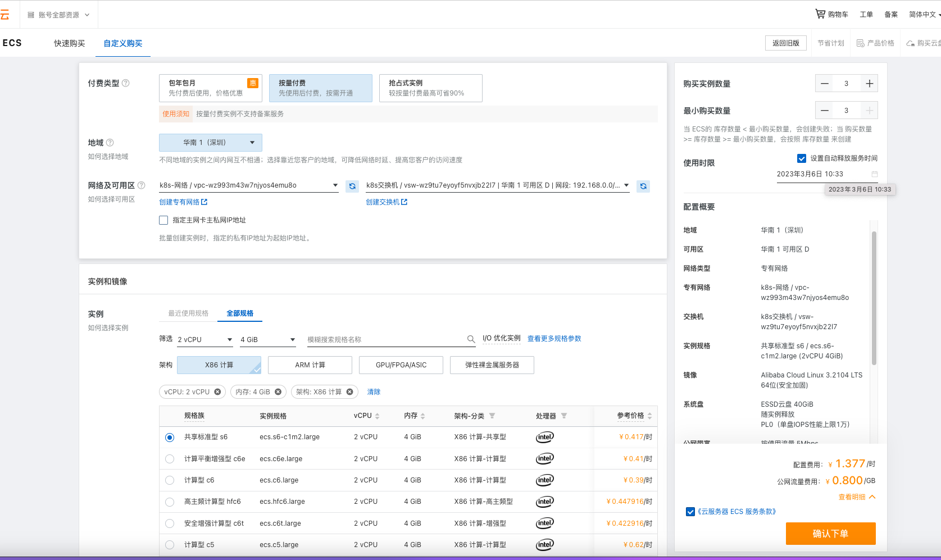Click help icon next to 地域
Image resolution: width=941 pixels, height=560 pixels.
click(110, 143)
